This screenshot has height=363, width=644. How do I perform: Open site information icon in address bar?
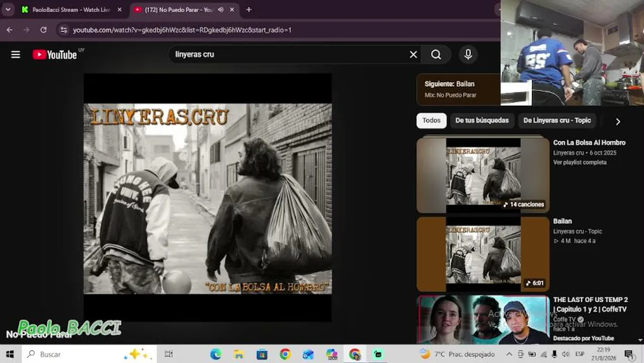[64, 30]
